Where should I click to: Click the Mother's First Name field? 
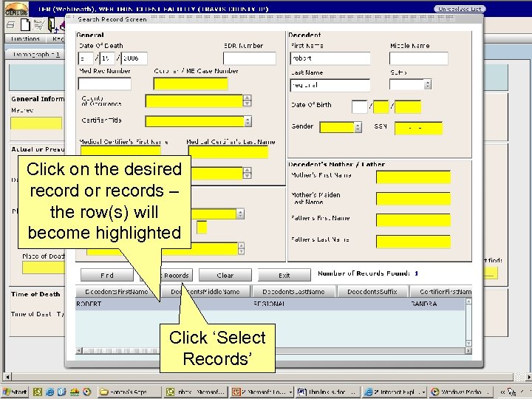[x=413, y=177]
